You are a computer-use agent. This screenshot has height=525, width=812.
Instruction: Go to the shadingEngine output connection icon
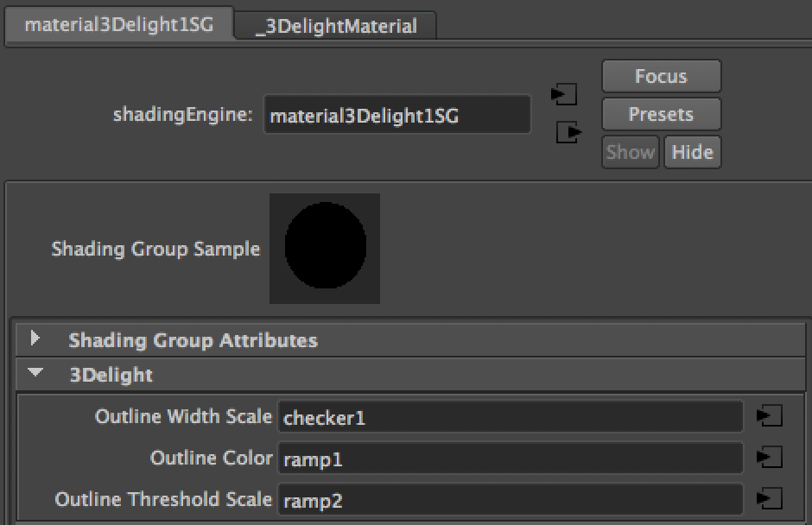tap(568, 133)
